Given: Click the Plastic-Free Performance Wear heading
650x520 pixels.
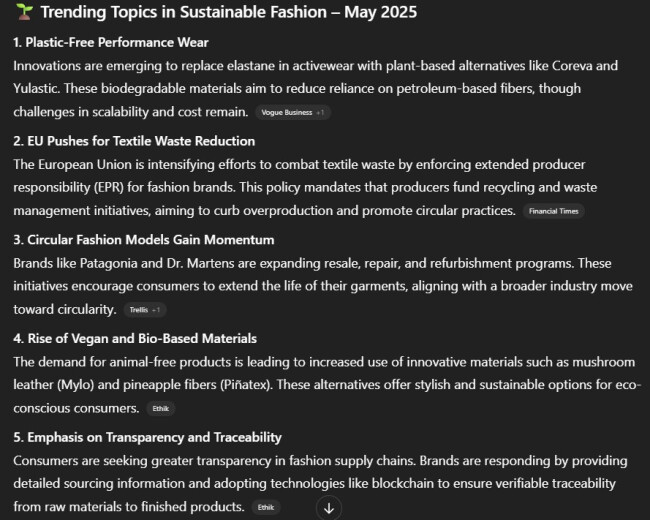Looking at the screenshot, I should 111,43.
